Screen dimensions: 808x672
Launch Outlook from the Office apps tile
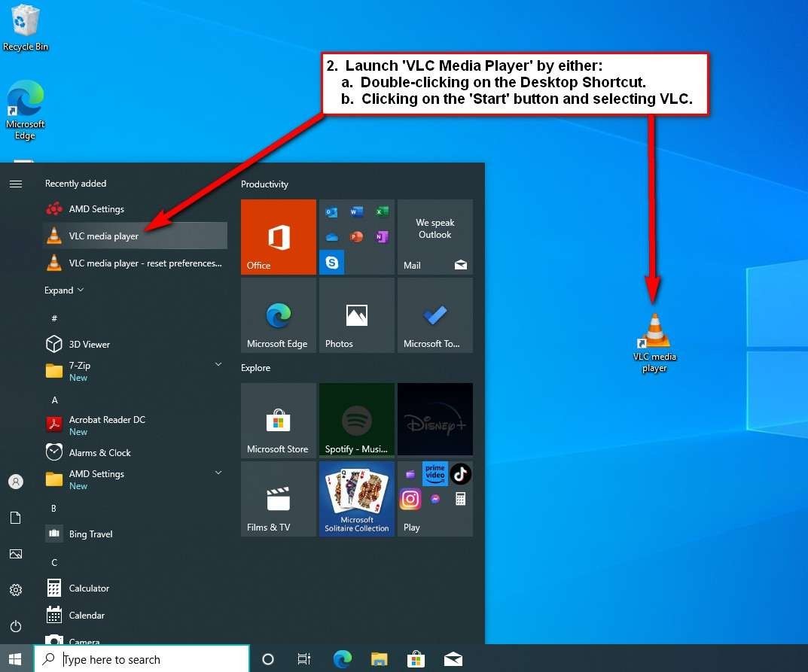pyautogui.click(x=331, y=211)
